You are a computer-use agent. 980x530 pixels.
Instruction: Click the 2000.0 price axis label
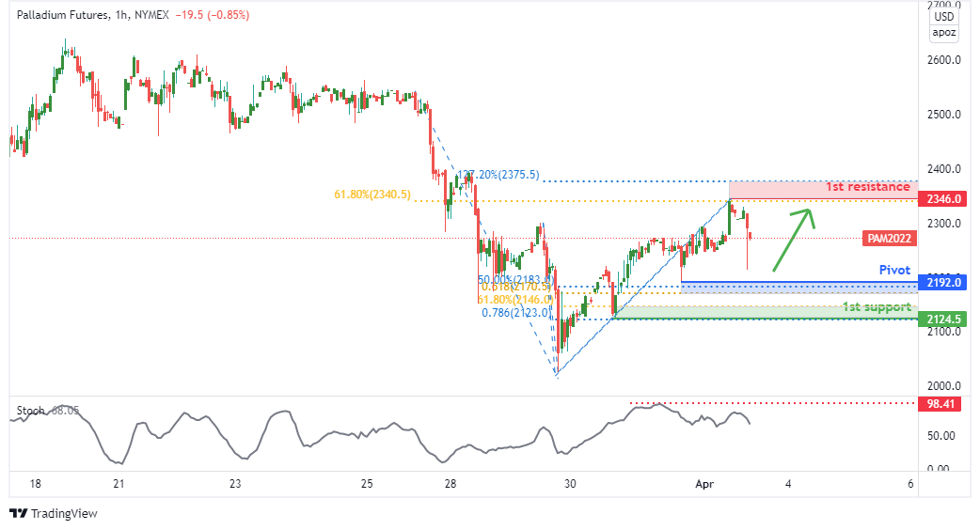pyautogui.click(x=943, y=386)
